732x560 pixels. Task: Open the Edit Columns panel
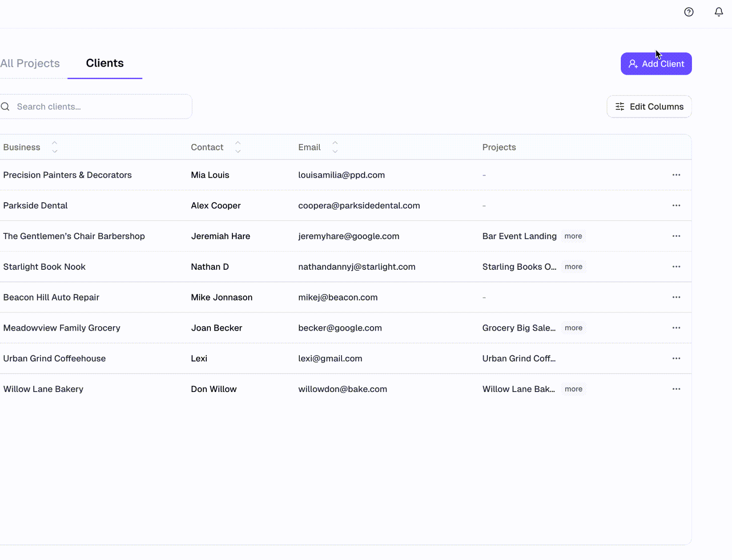pos(649,107)
